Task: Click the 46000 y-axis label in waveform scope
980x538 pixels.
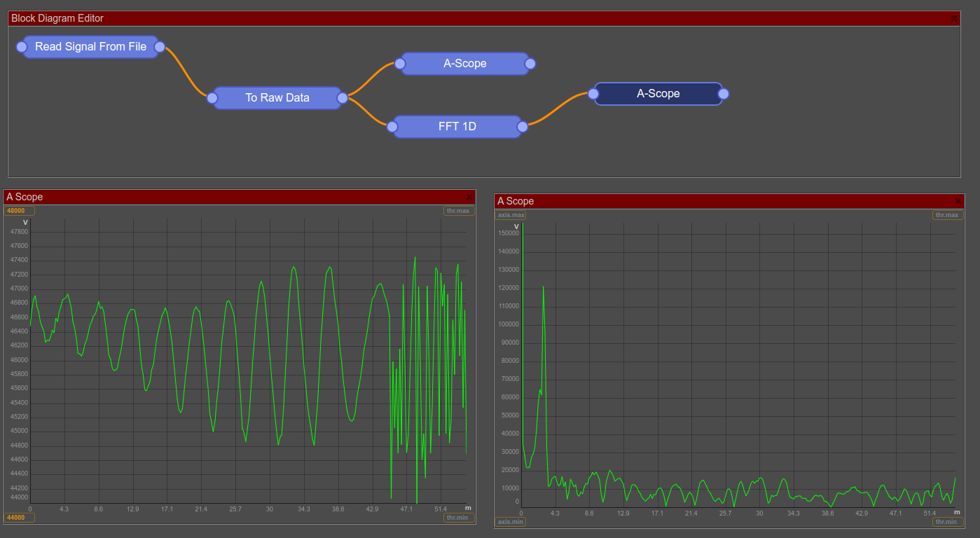Action: [19, 360]
